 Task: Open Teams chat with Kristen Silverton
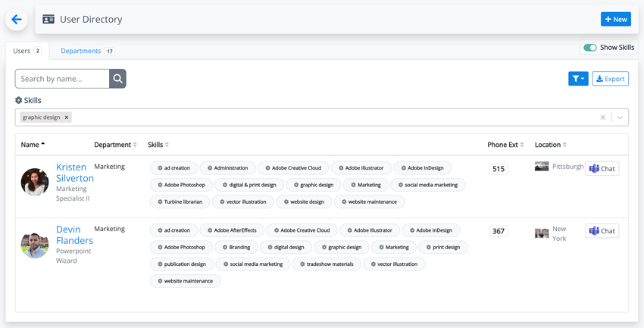pos(602,169)
